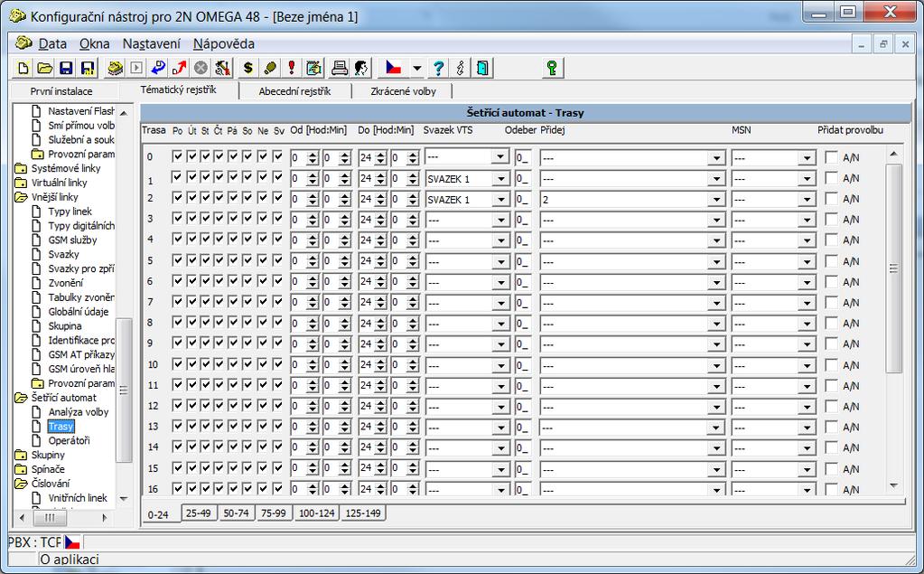Open Přidej dropdown for Trasa 13
The image size is (924, 574).
click(716, 427)
